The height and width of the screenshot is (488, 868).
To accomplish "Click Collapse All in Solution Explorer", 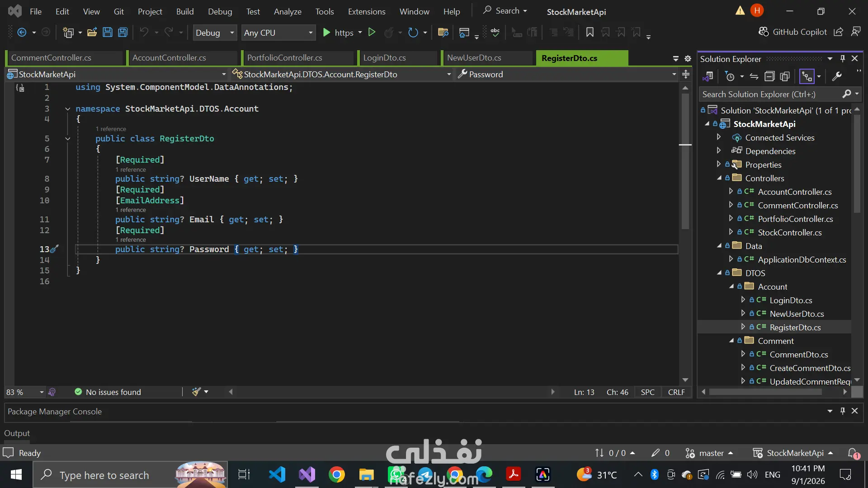I will [769, 77].
